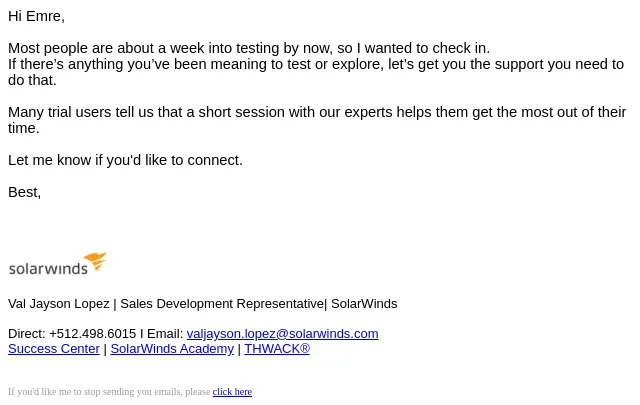The image size is (640, 405).
Task: Click the 'Direct:' label in the signature
Action: (27, 334)
